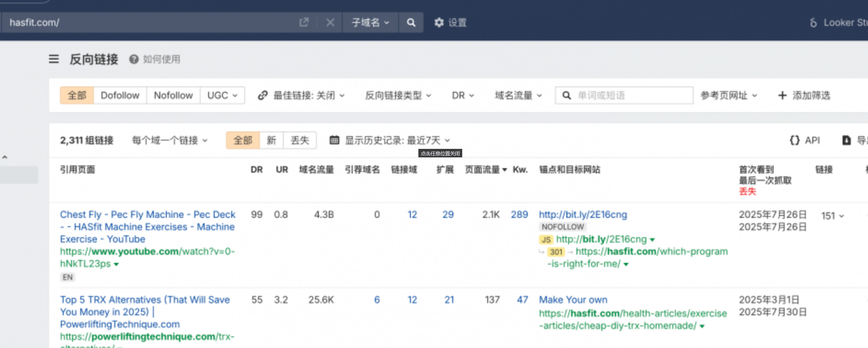Click the API curly braces icon
Viewport: 868px width, 348px height.
(794, 140)
